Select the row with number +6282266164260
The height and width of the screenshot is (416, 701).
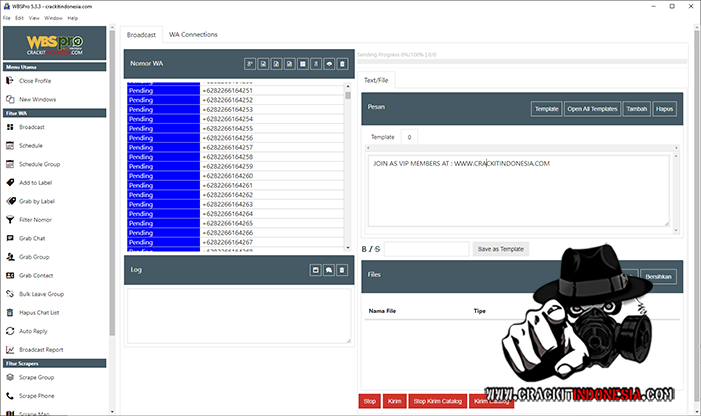pos(235,176)
